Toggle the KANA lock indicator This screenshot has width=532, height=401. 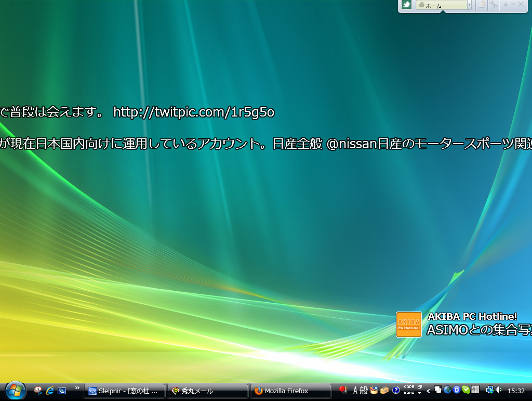click(409, 393)
